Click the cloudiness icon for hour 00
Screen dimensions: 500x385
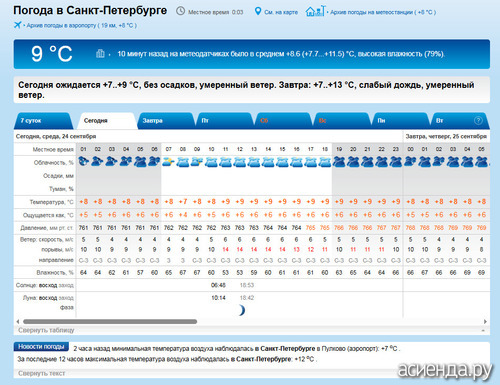(x=410, y=162)
